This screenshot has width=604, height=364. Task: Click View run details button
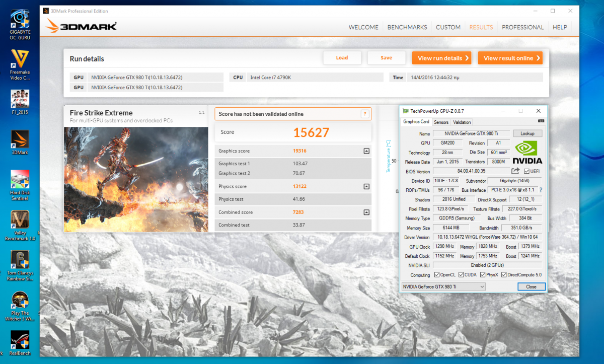[x=442, y=58]
